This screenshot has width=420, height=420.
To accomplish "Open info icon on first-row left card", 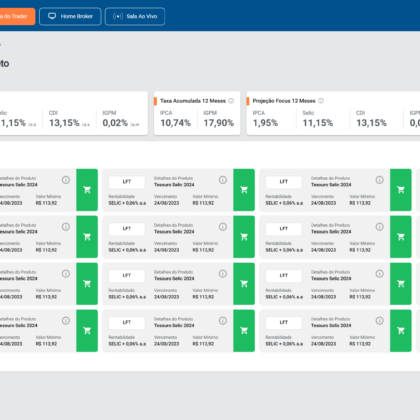I will 66,180.
